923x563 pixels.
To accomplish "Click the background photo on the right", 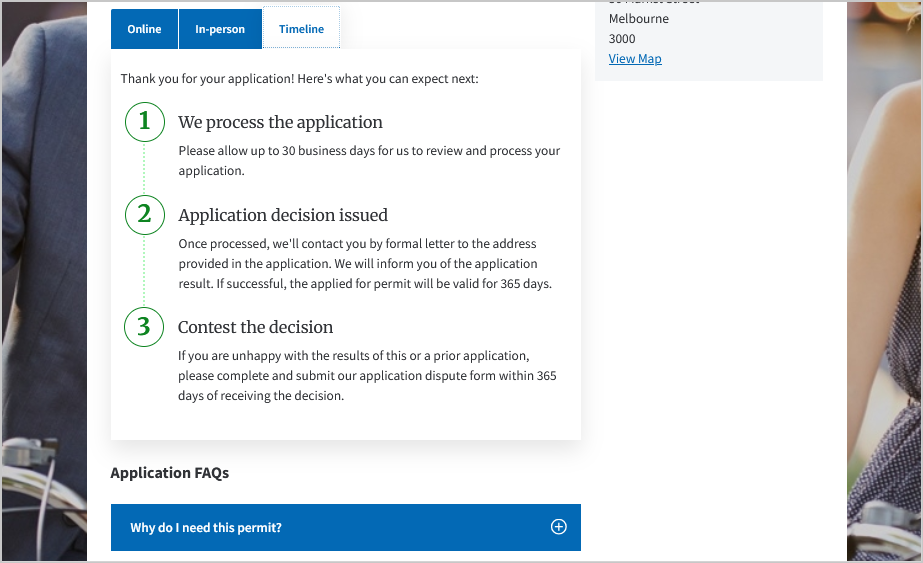I will [884, 300].
